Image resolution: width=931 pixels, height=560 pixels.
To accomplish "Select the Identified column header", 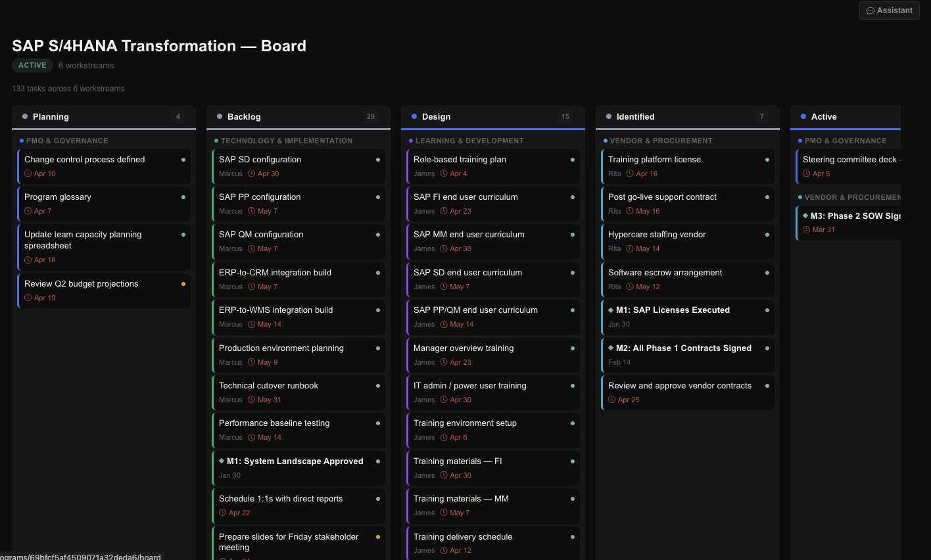I will point(688,116).
